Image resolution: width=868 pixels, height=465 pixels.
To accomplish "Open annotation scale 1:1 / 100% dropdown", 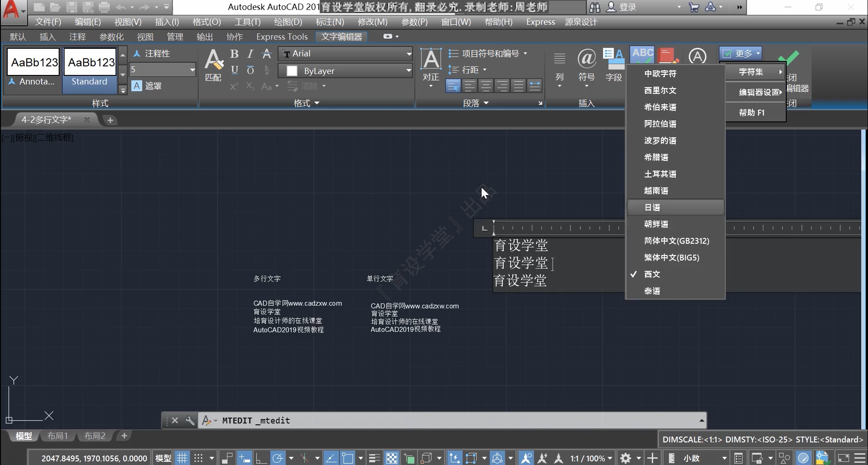I will (x=591, y=458).
